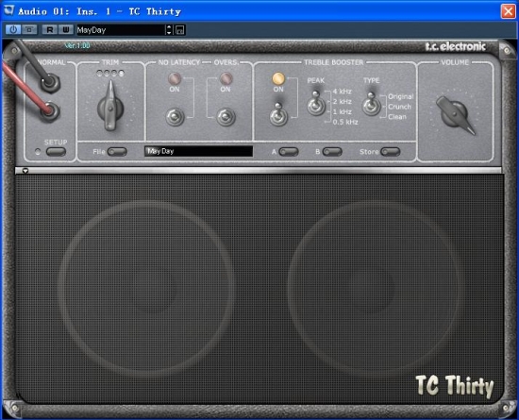Toggle the plugin power bypass button
Viewport: 519px width, 420px height.
coord(13,30)
